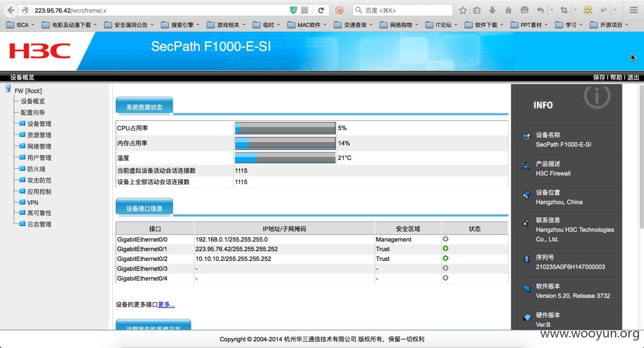Open the IT论坛 bookmarks folder
This screenshot has height=348, width=644.
pos(442,25)
